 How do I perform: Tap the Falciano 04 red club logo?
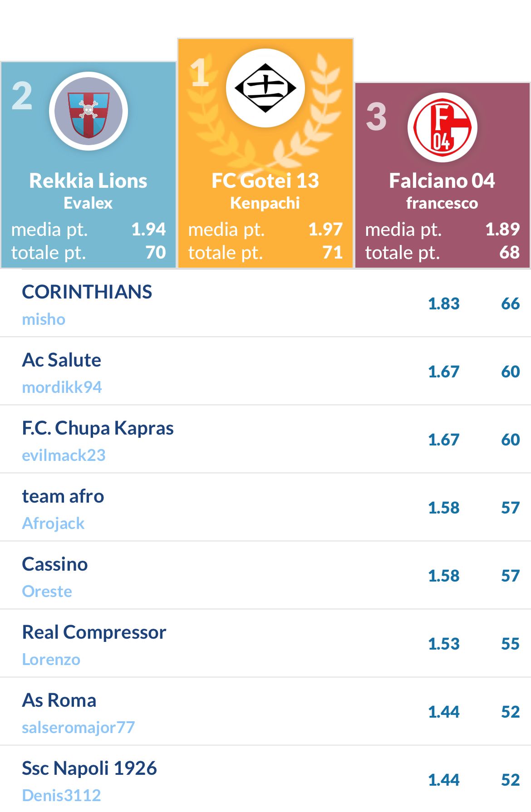pyautogui.click(x=442, y=127)
